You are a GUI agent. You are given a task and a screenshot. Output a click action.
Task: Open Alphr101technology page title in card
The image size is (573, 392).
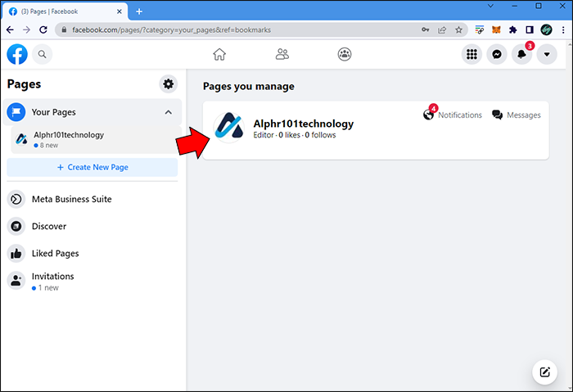(x=304, y=124)
